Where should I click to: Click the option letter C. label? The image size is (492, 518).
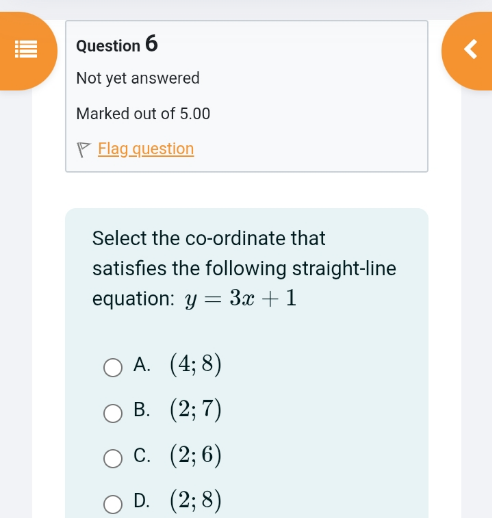pyautogui.click(x=142, y=455)
